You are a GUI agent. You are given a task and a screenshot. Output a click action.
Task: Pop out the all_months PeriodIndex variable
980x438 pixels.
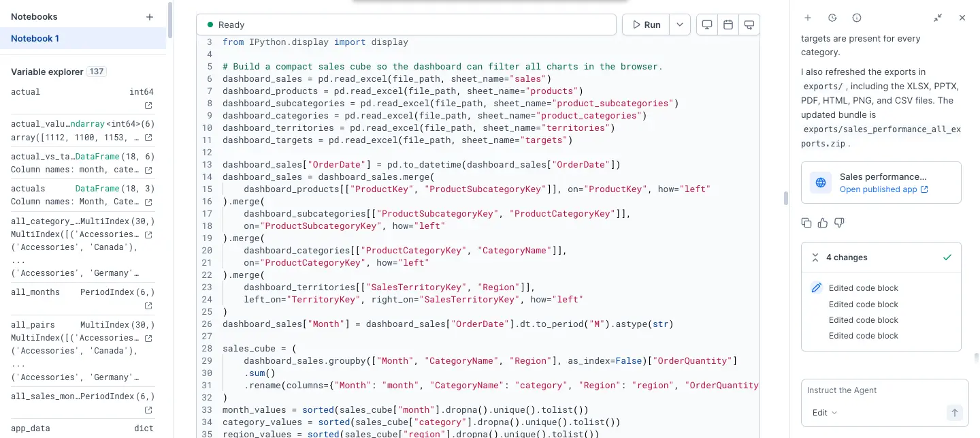click(148, 306)
